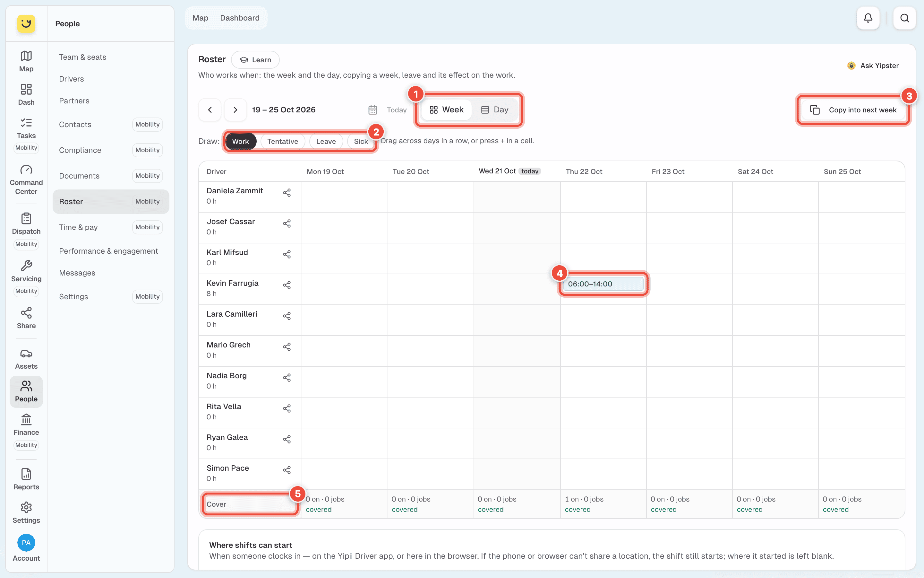924x578 pixels.
Task: Click the Learn button beside Roster
Action: click(255, 60)
